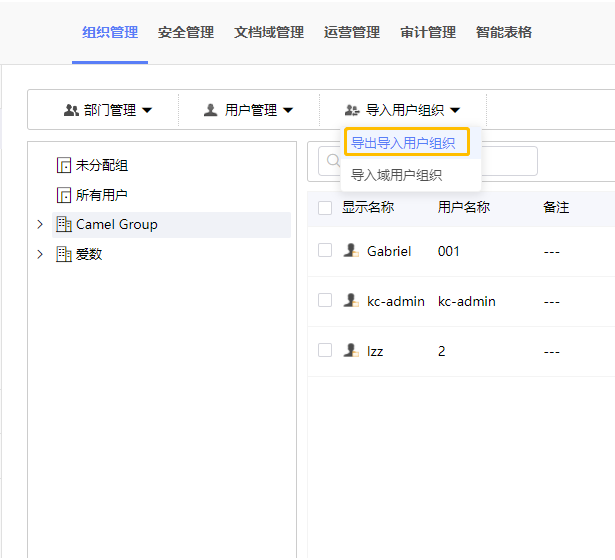Image resolution: width=615 pixels, height=560 pixels.
Task: Select Camel Group in the tree
Action: click(x=116, y=224)
